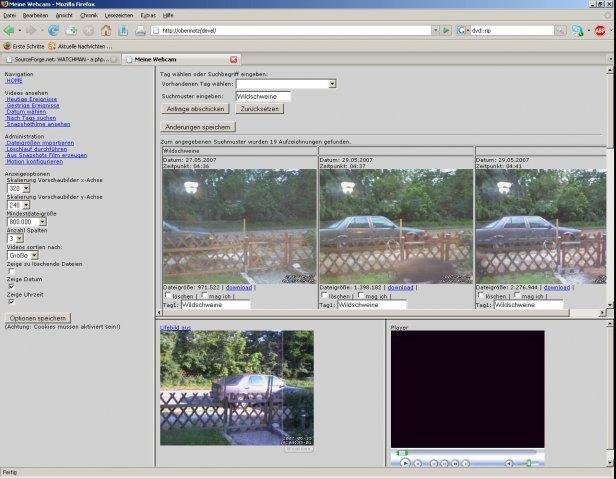Open the Chronik menu
The height and width of the screenshot is (479, 616).
(x=89, y=15)
